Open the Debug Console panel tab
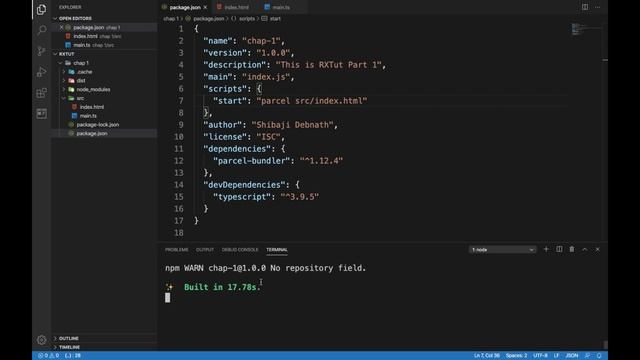 click(x=240, y=250)
